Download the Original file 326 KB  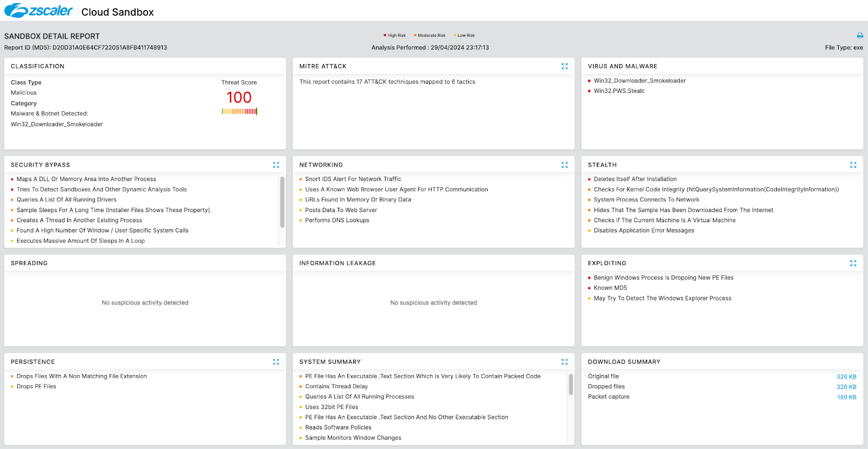(846, 377)
